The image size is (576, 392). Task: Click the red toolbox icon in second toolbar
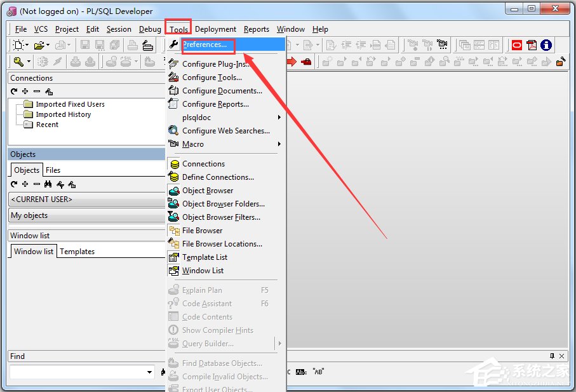point(306,62)
